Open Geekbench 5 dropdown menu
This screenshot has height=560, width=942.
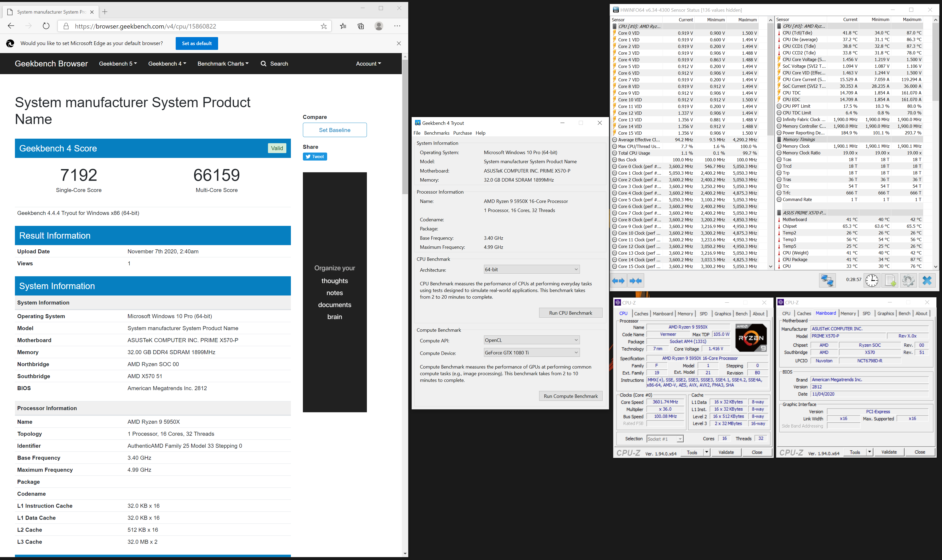pos(118,64)
